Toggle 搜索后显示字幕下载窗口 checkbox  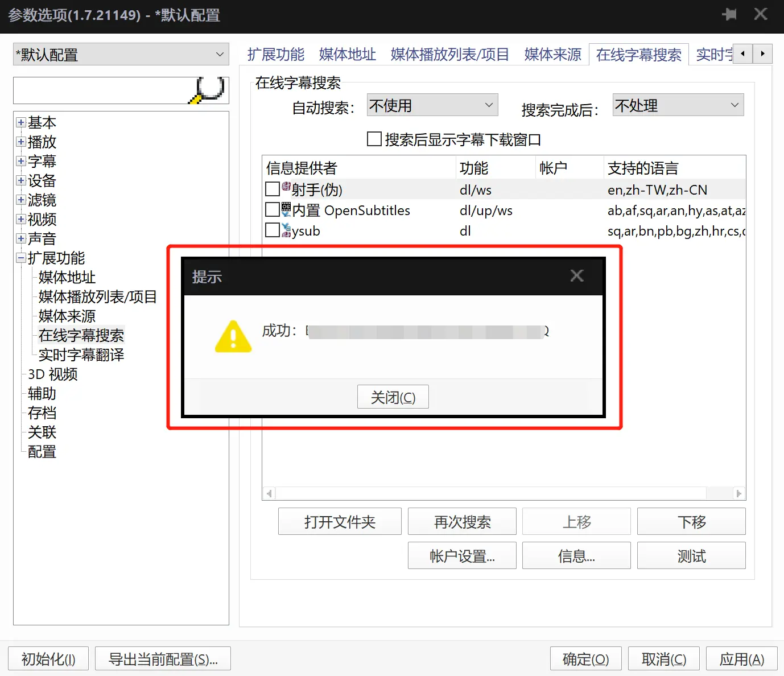point(374,139)
